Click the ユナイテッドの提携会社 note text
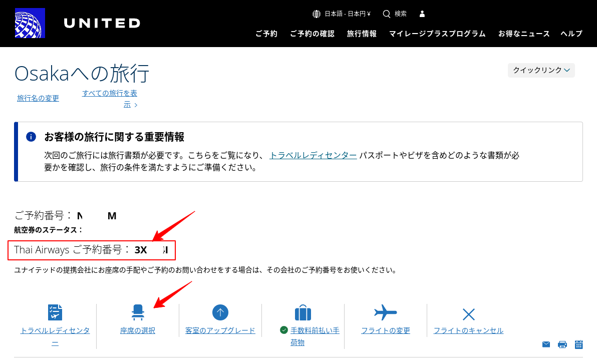The height and width of the screenshot is (364, 597). (x=206, y=270)
